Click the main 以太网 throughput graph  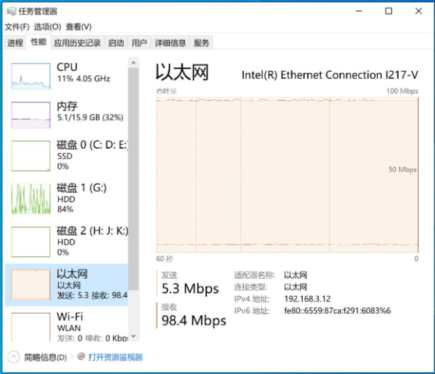(287, 175)
